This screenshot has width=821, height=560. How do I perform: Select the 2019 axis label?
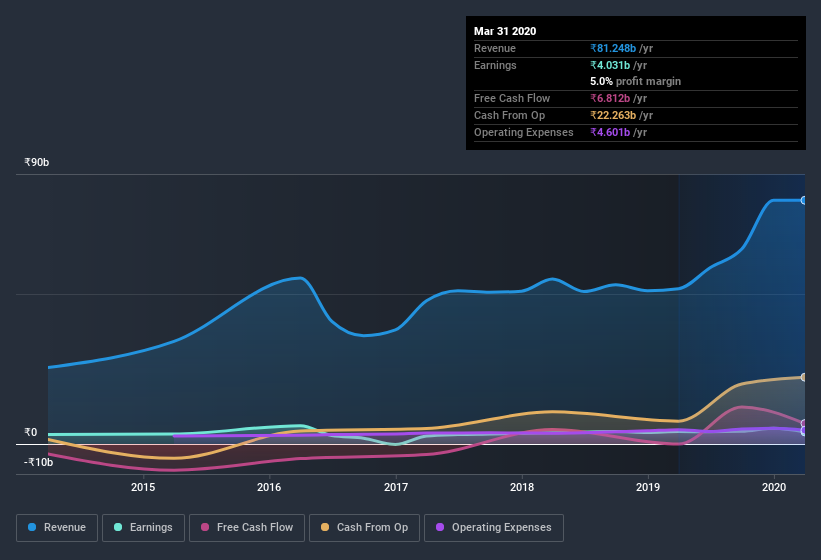pyautogui.click(x=648, y=487)
